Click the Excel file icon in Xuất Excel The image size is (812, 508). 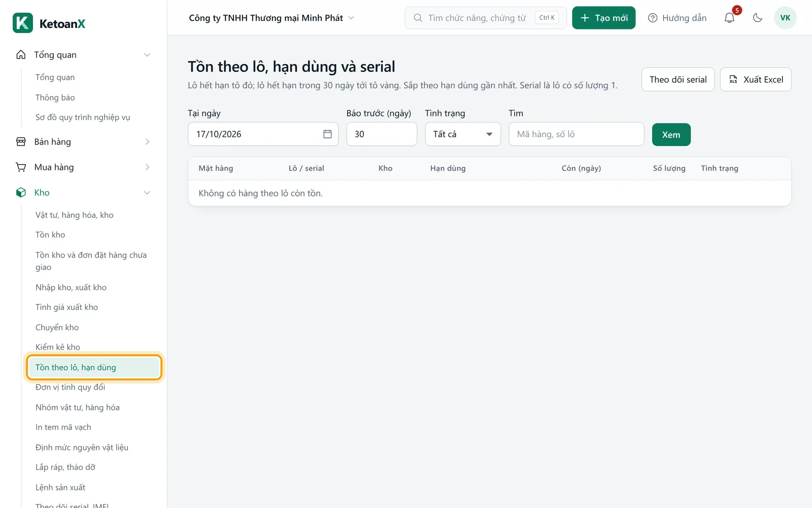[x=733, y=79]
